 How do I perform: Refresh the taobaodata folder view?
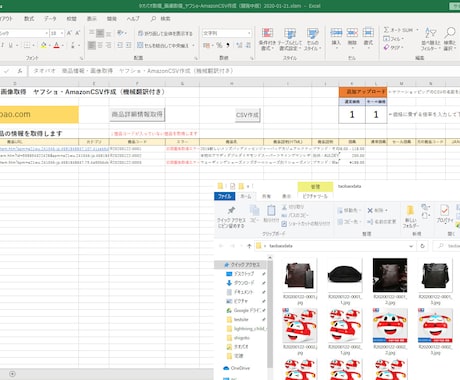pyautogui.click(x=422, y=246)
